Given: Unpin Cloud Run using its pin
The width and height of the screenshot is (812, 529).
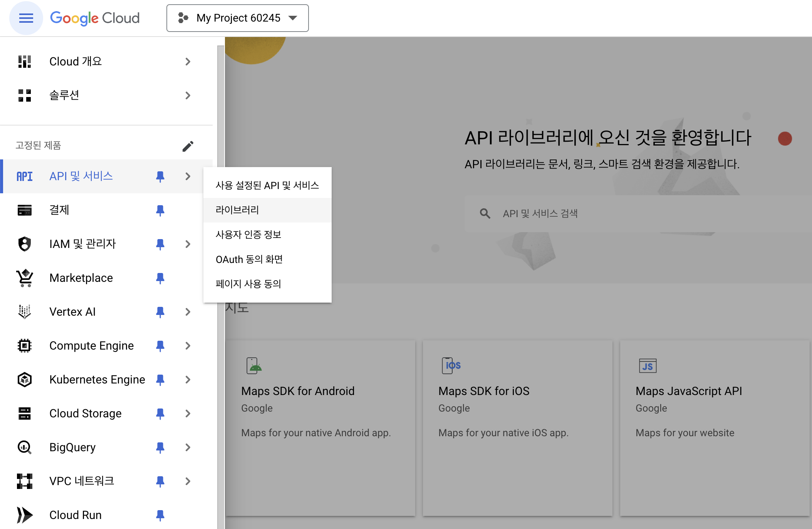Looking at the screenshot, I should (161, 515).
